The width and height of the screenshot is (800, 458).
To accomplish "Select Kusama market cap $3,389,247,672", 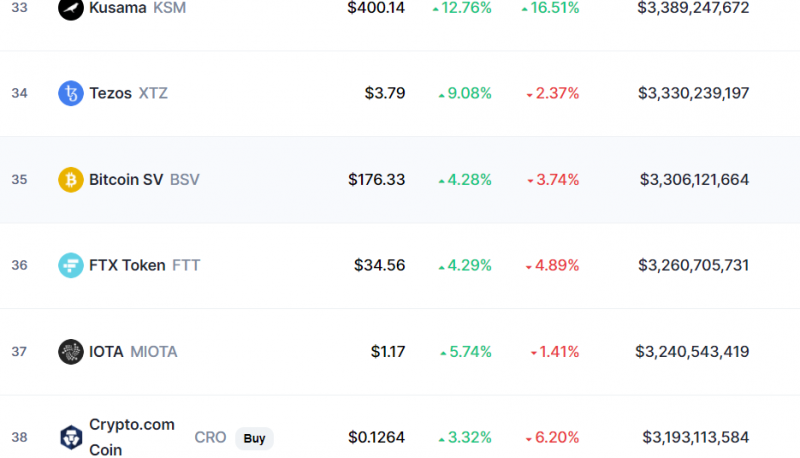I will [693, 8].
